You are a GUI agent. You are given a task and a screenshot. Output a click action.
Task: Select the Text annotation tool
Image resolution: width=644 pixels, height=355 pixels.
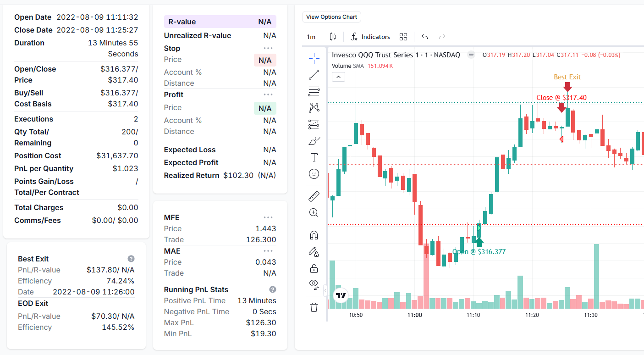(x=314, y=157)
